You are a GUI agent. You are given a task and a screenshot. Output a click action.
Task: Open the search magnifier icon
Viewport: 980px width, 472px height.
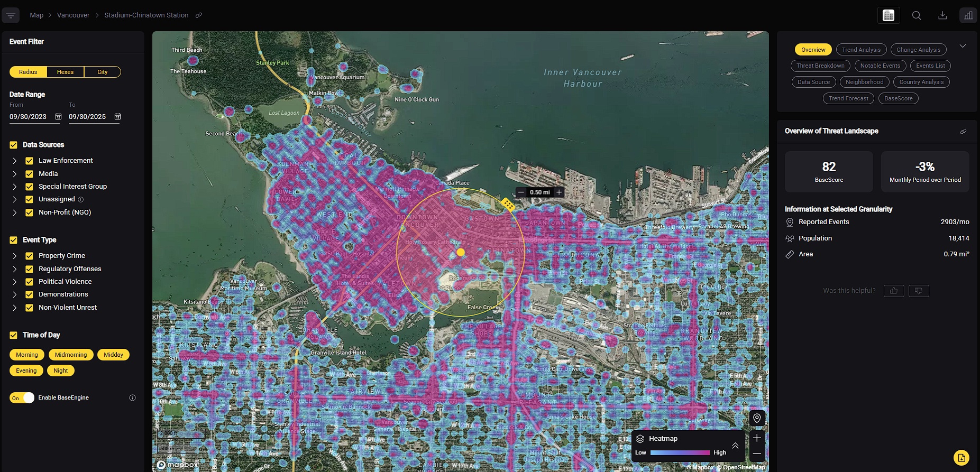point(917,15)
